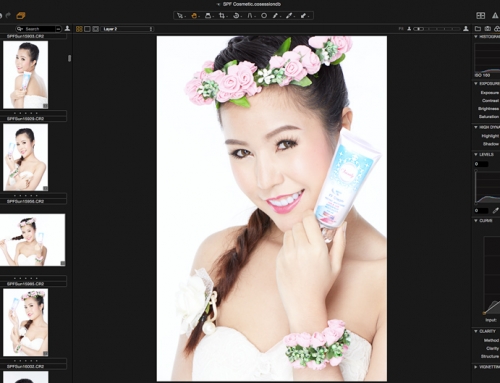Collapse the High Dynamic Range panel
Screen dimensions: 500x383
pyautogui.click(x=476, y=127)
